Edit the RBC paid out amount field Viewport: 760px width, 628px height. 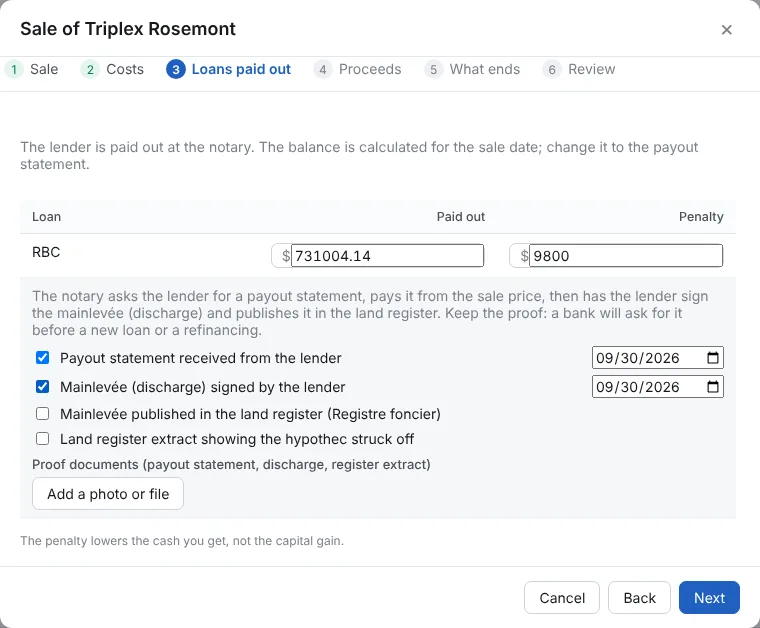(387, 255)
